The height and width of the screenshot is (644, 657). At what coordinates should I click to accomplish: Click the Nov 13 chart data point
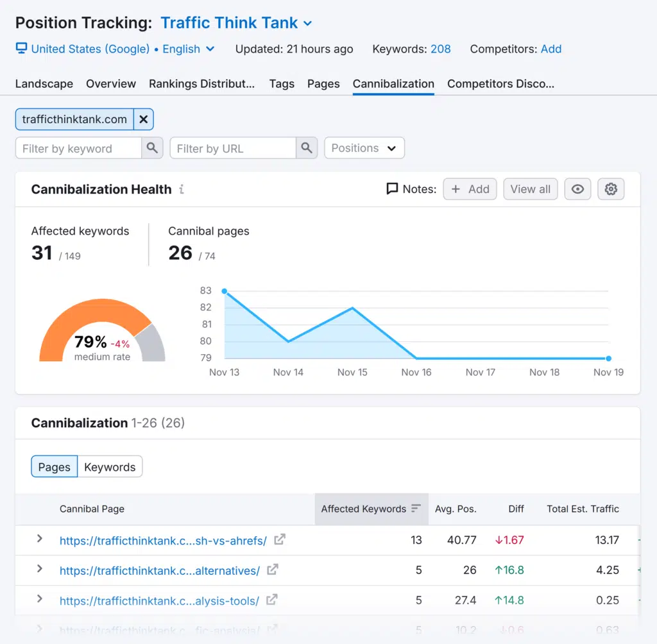pos(224,291)
